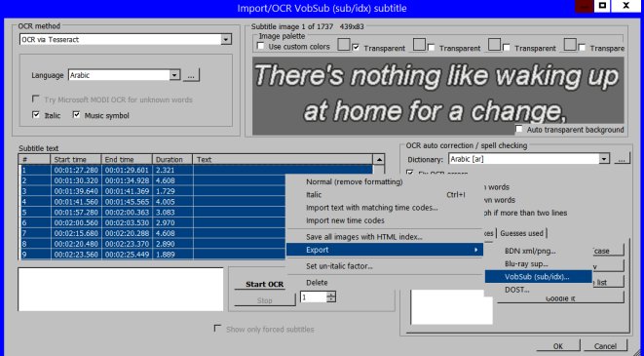The image size is (644, 356).
Task: Confirm with the OK button
Action: coord(558,345)
